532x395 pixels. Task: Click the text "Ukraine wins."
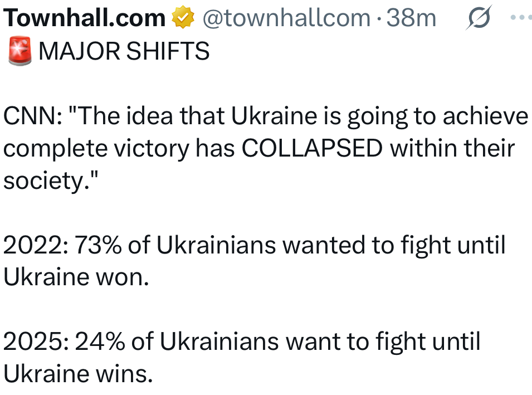[78, 374]
